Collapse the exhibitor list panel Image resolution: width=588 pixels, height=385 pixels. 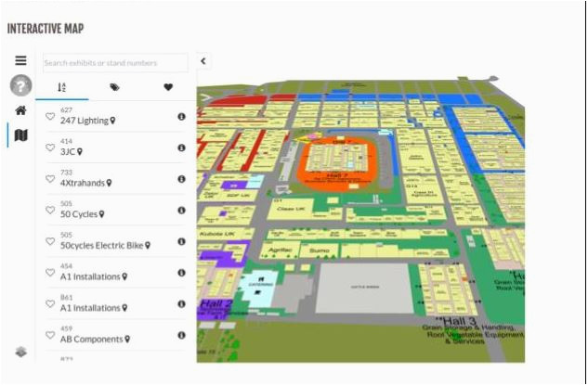click(203, 61)
